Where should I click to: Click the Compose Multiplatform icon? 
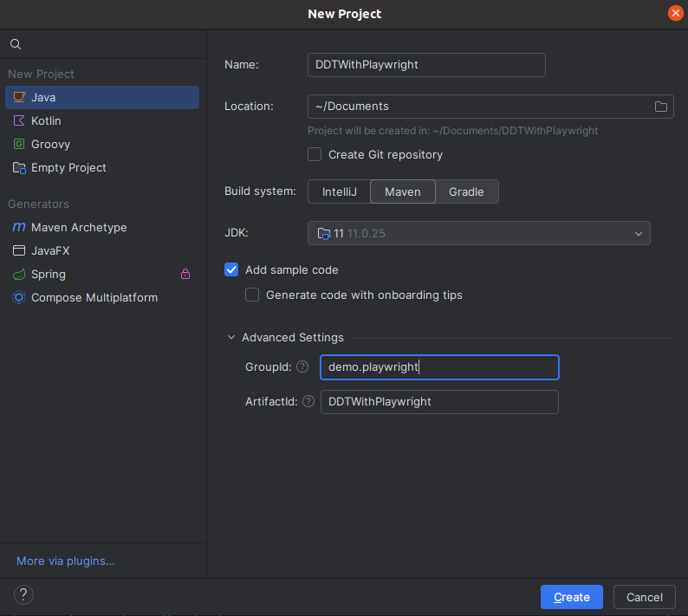pyautogui.click(x=18, y=297)
